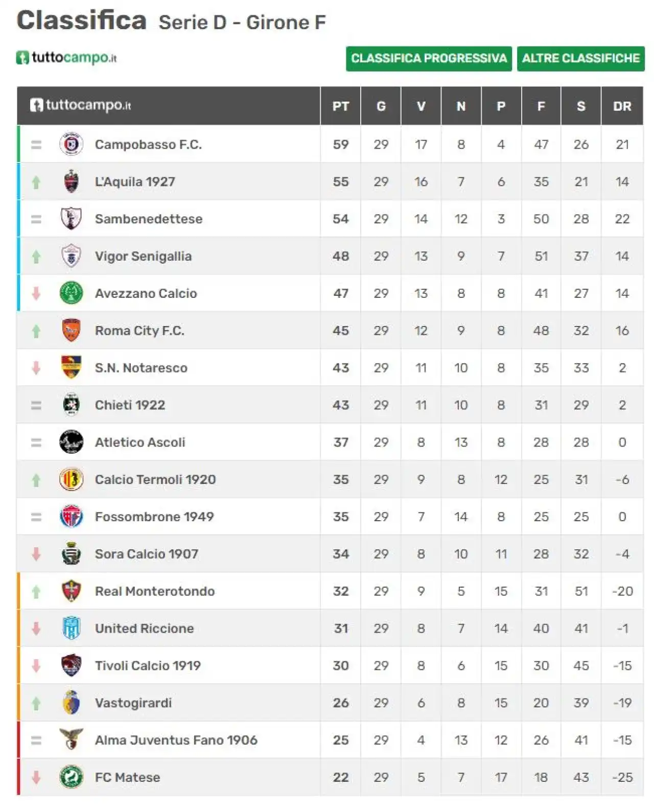Open the Fossombrone 1949 team link

[x=154, y=517]
